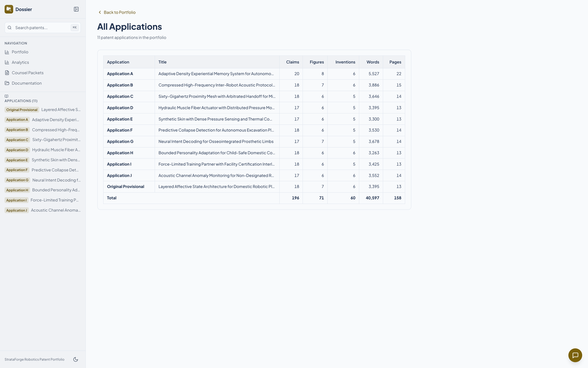Open the chat bubble button
The height and width of the screenshot is (368, 588).
pyautogui.click(x=575, y=355)
